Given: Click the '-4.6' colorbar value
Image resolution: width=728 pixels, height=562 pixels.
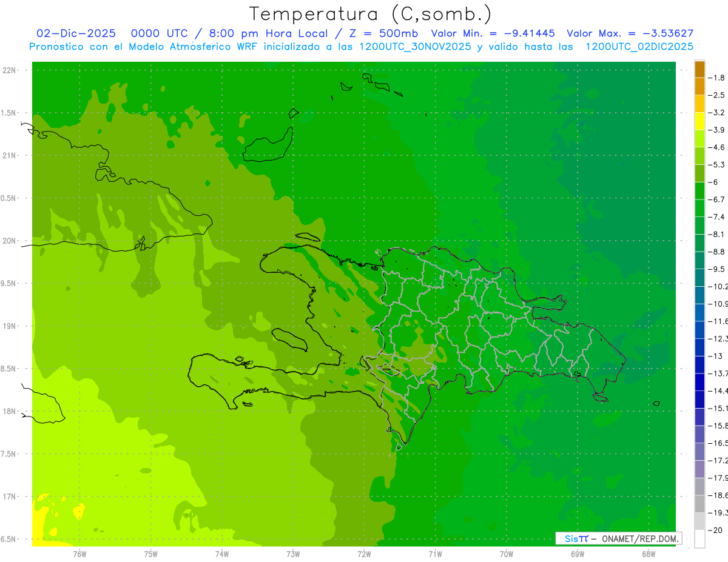Looking at the screenshot, I should point(716,147).
